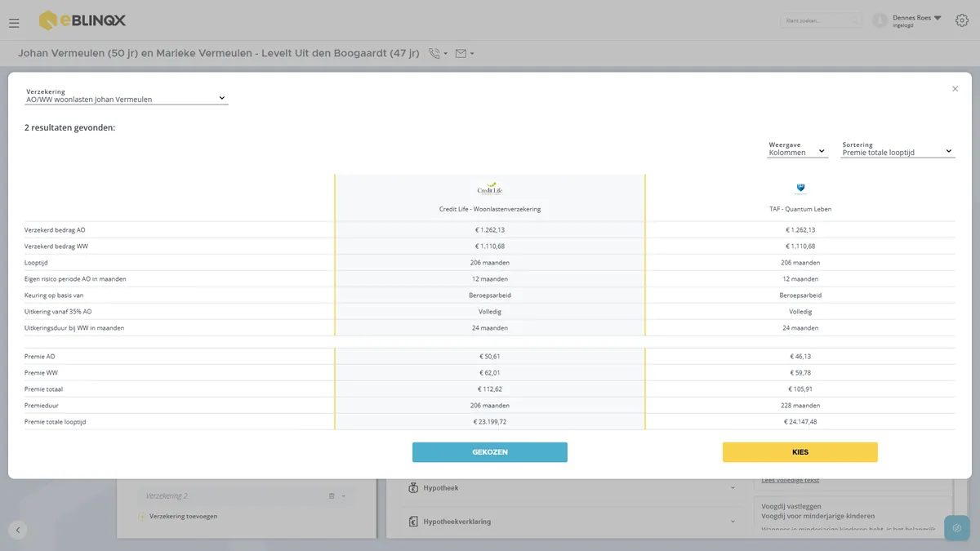This screenshot has height=551, width=980.
Task: Open the hamburger menu
Action: coord(14,23)
